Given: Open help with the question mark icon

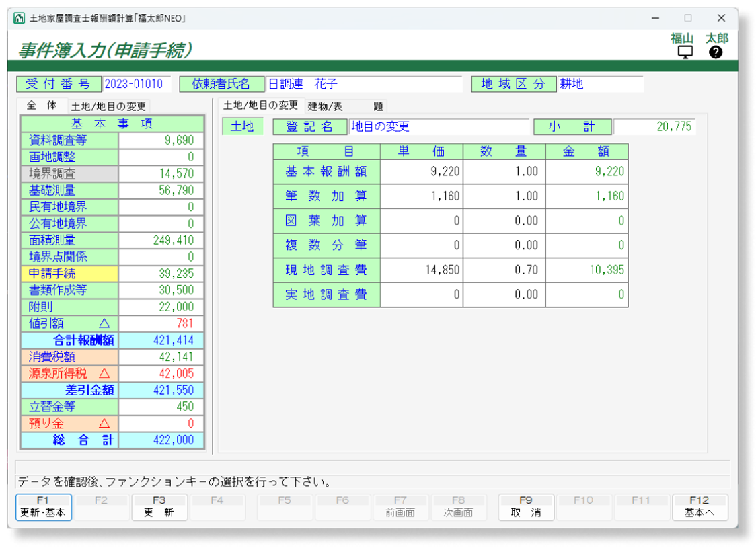Looking at the screenshot, I should (x=716, y=52).
